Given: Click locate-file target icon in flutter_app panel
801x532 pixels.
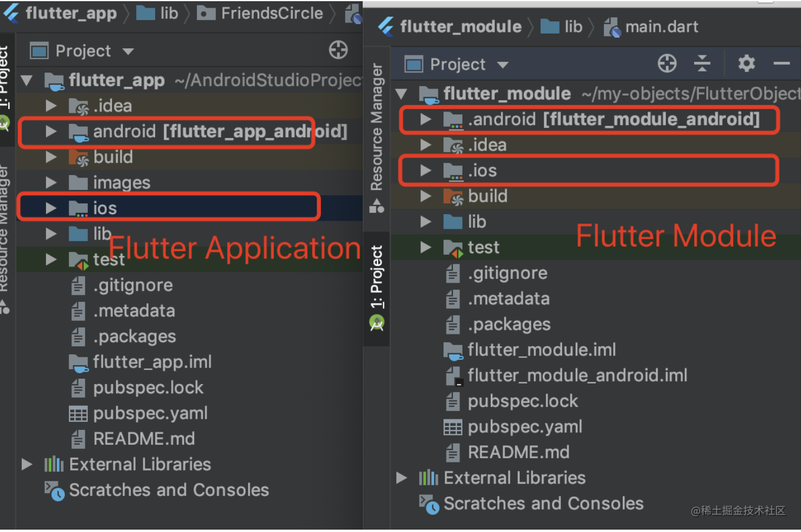Looking at the screenshot, I should click(338, 50).
